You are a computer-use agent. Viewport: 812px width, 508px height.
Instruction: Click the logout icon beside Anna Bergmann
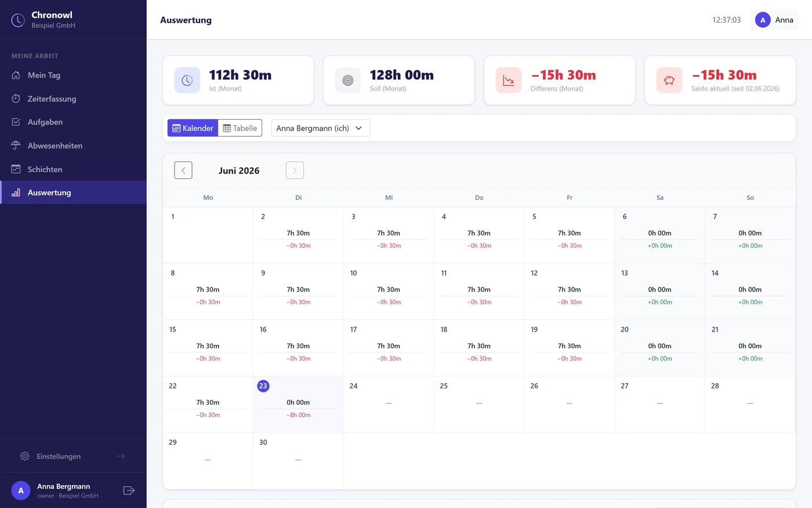click(x=129, y=491)
